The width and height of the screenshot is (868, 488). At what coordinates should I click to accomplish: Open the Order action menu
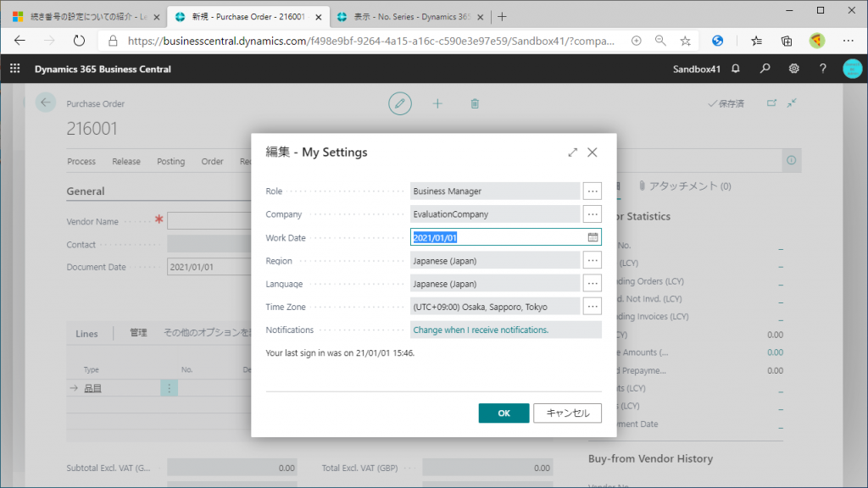(x=212, y=162)
